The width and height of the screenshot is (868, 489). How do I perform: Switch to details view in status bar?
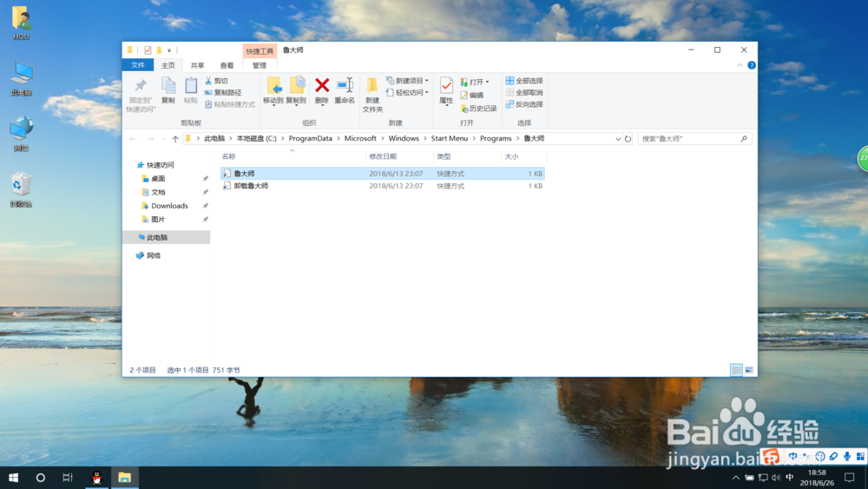736,370
